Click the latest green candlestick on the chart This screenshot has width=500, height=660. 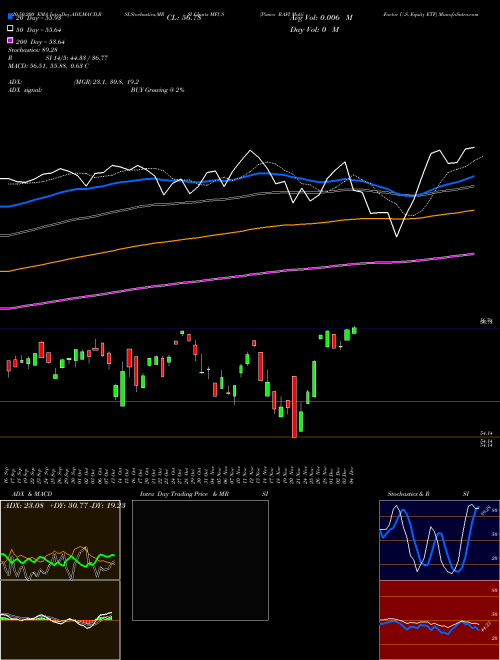coord(354,330)
